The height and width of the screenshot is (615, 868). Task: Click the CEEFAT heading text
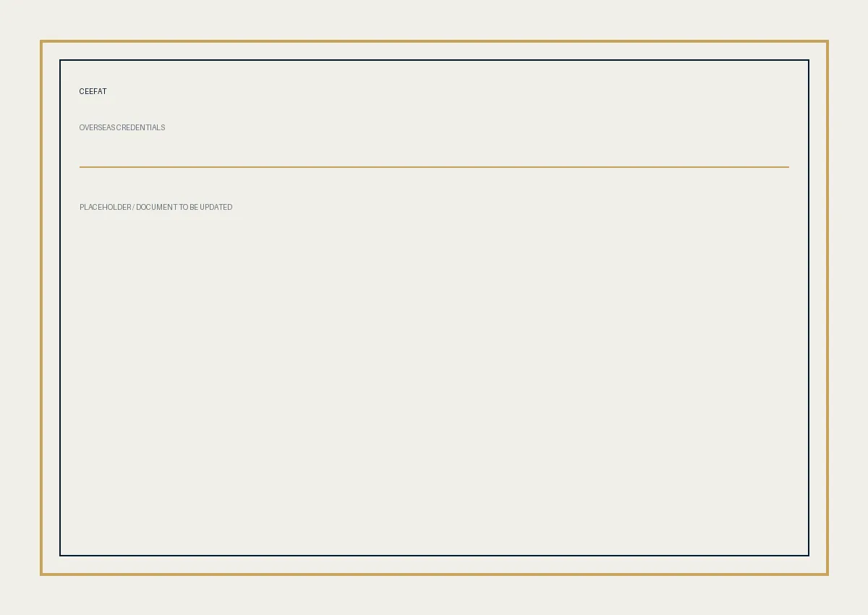tap(93, 92)
